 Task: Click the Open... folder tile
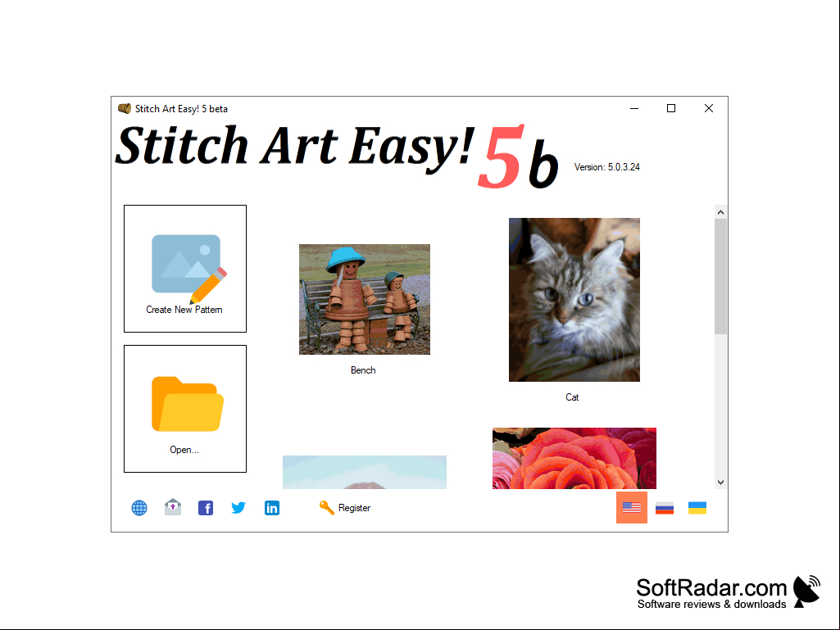185,409
